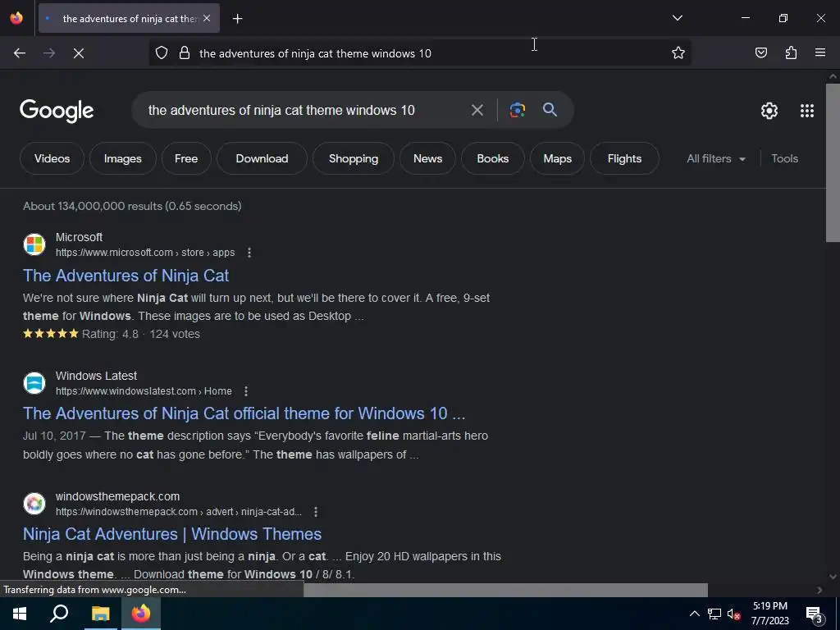Image resolution: width=840 pixels, height=630 pixels.
Task: Focus the Firefox address bar
Action: (419, 53)
